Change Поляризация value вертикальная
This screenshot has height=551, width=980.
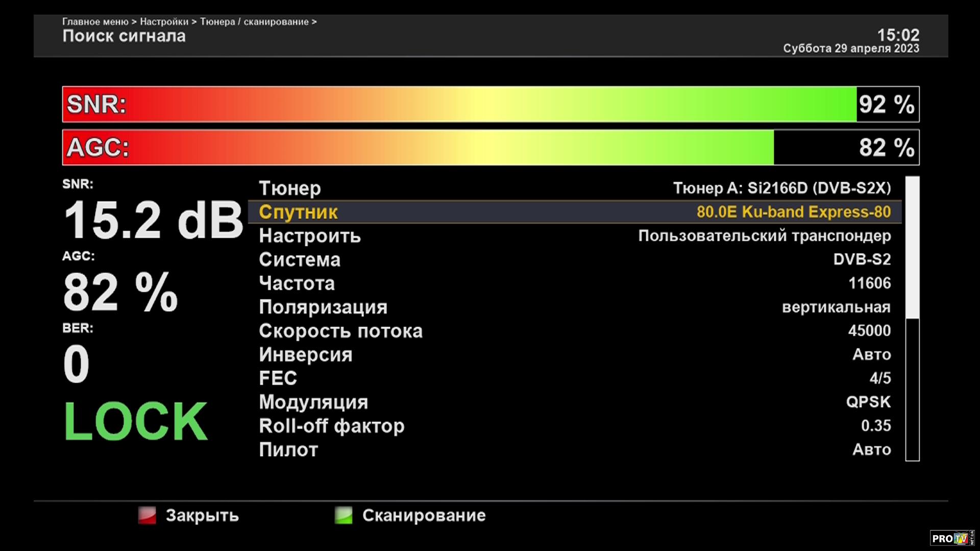coord(836,307)
